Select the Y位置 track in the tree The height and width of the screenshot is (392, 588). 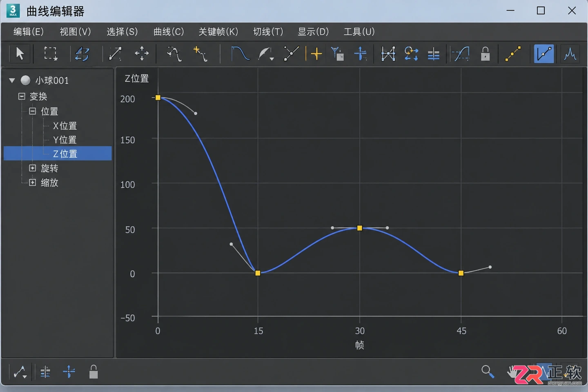65,140
